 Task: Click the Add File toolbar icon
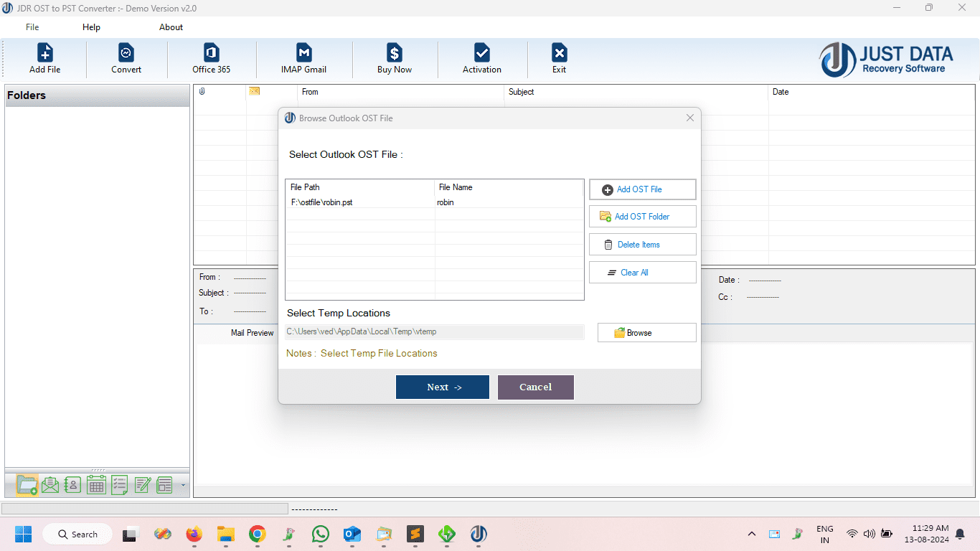[x=44, y=57]
